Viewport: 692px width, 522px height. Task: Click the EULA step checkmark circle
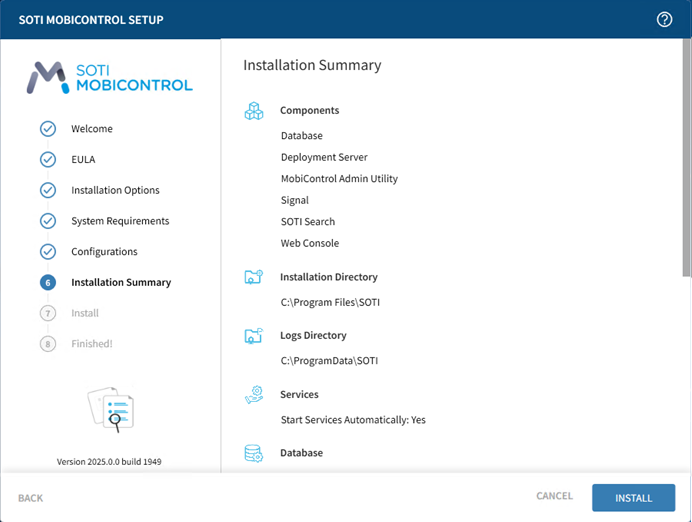click(x=48, y=160)
